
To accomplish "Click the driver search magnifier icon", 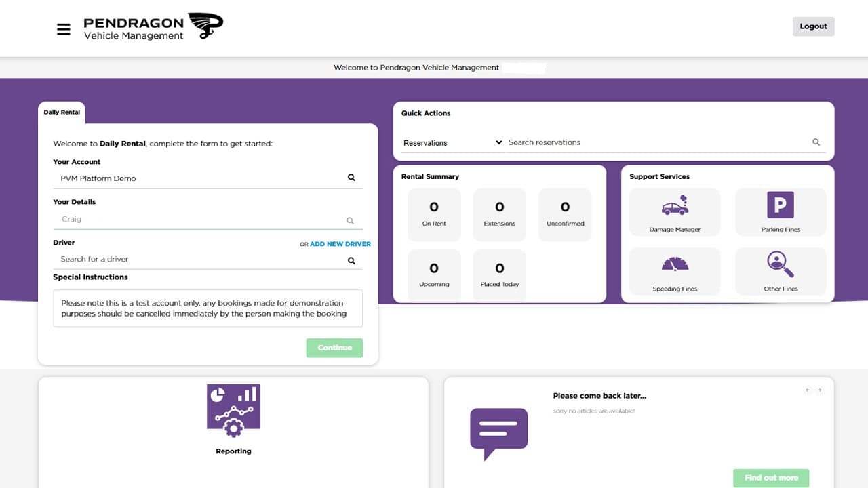I will [x=351, y=260].
